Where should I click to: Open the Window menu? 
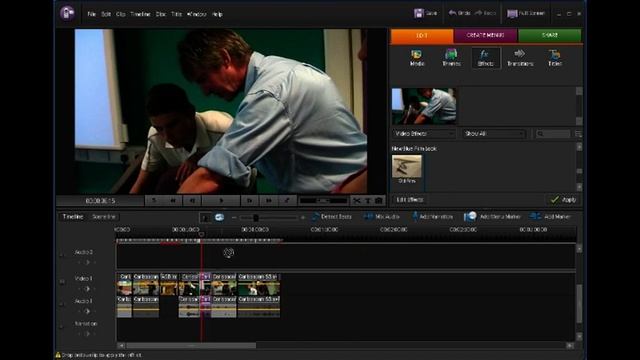tap(197, 14)
